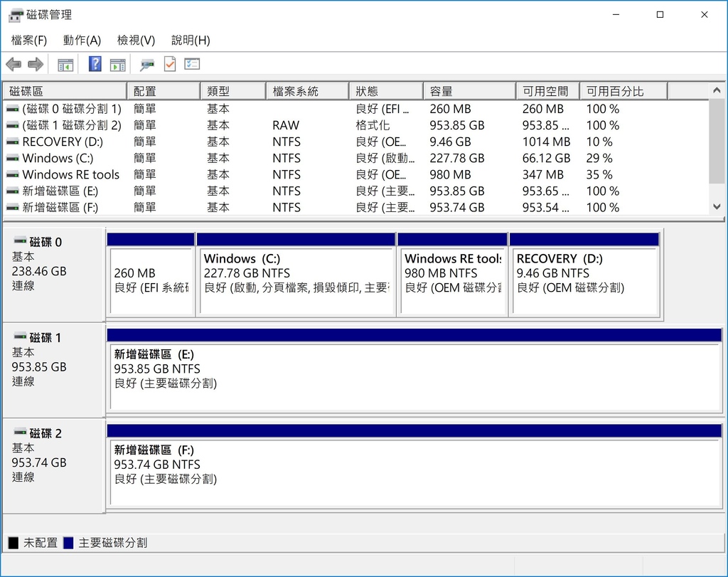
Task: Click the properties list toolbar icon
Action: 192,64
